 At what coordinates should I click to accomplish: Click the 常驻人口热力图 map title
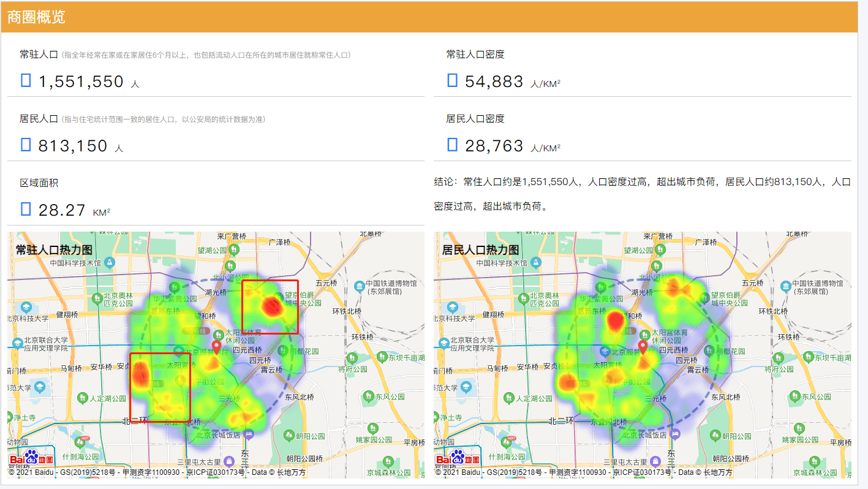point(54,250)
